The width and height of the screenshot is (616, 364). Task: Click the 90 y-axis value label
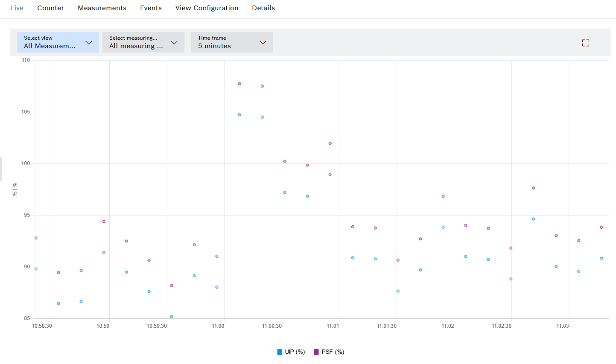pos(27,267)
